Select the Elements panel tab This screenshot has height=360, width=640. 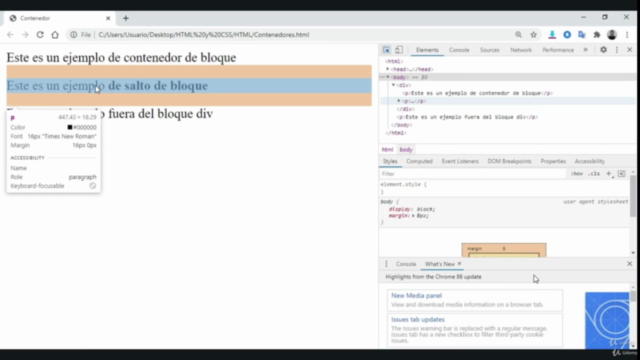427,50
